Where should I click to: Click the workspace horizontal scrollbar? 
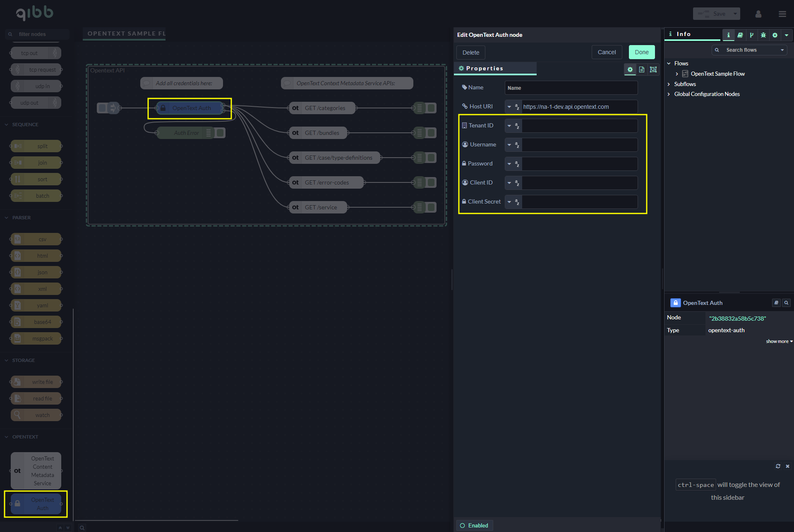[x=156, y=520]
